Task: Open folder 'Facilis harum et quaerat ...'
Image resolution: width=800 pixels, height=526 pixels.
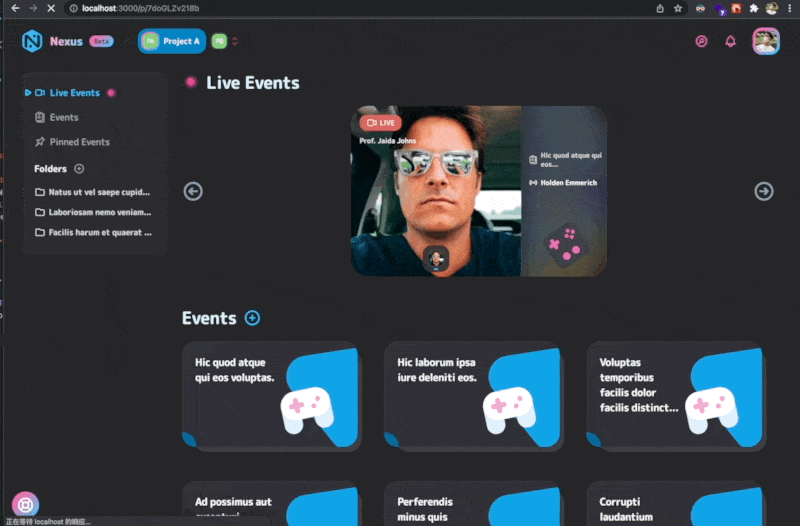Action: click(93, 233)
